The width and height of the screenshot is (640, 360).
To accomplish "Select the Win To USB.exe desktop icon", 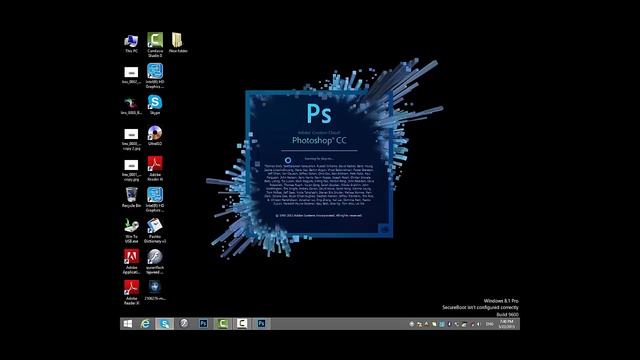I will pos(131,230).
